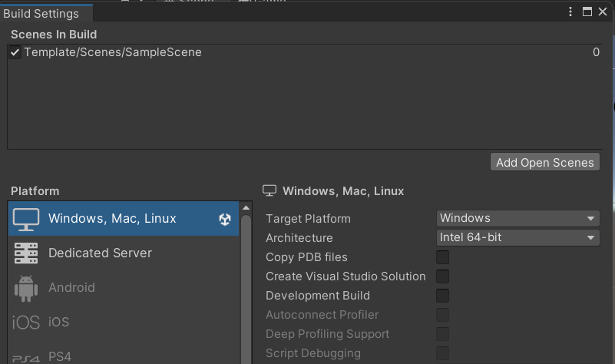Open the Architecture dropdown showing Intel 64-bit

pyautogui.click(x=517, y=238)
